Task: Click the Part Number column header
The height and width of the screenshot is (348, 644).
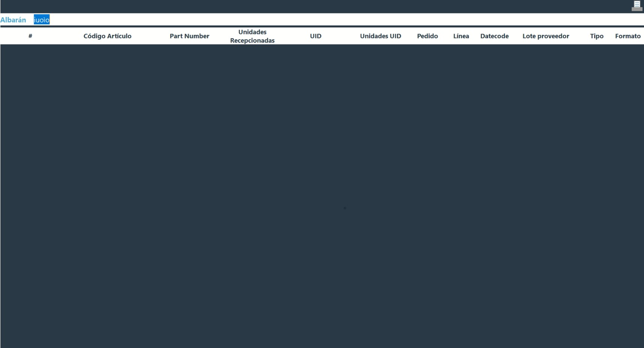Action: click(x=189, y=36)
